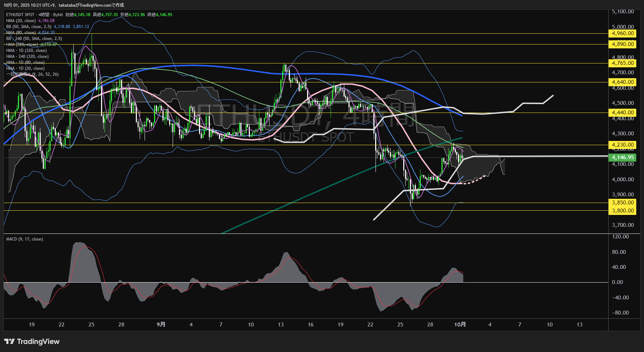Click the 4,230.00 price level label
The image size is (644, 352).
point(623,145)
